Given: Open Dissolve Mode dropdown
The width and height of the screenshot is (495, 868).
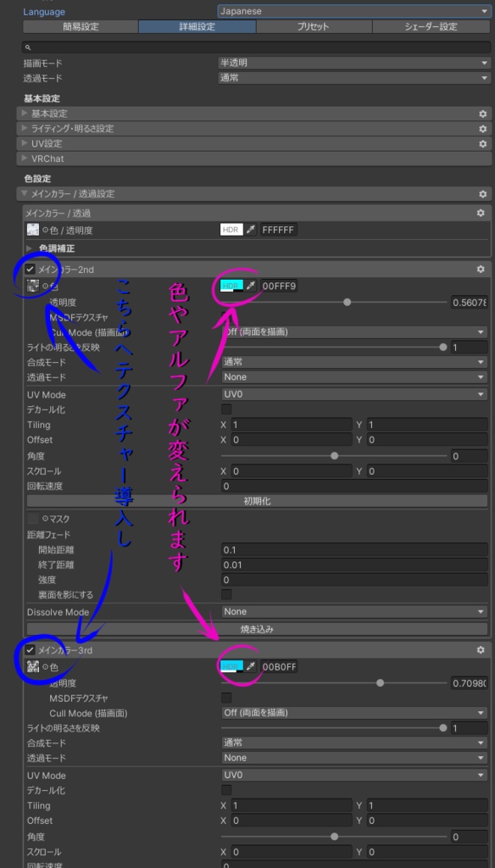Looking at the screenshot, I should click(354, 612).
